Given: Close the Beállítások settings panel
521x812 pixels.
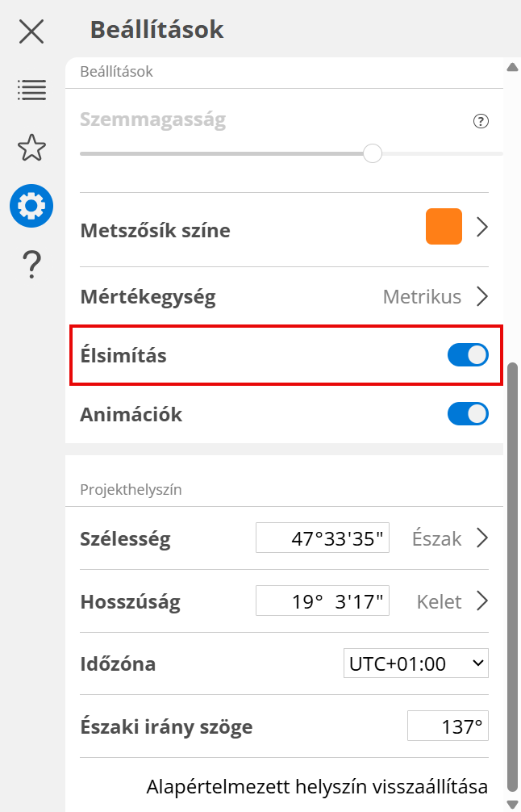Looking at the screenshot, I should click(31, 31).
